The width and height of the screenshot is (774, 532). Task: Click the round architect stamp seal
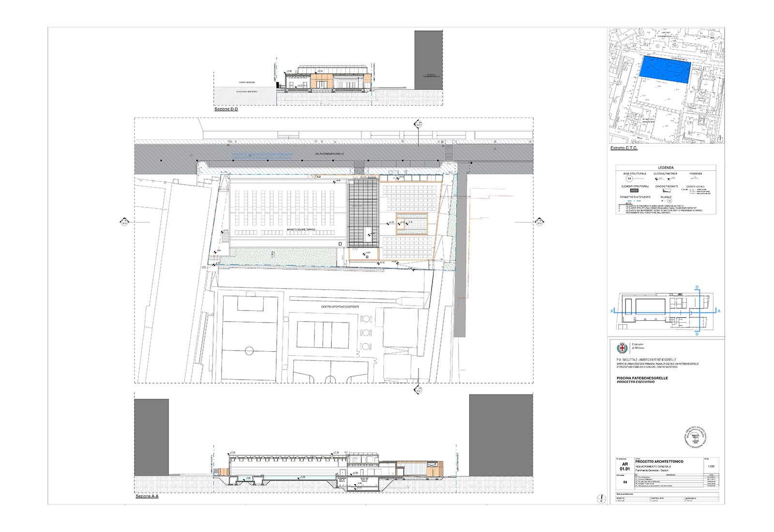(x=696, y=437)
